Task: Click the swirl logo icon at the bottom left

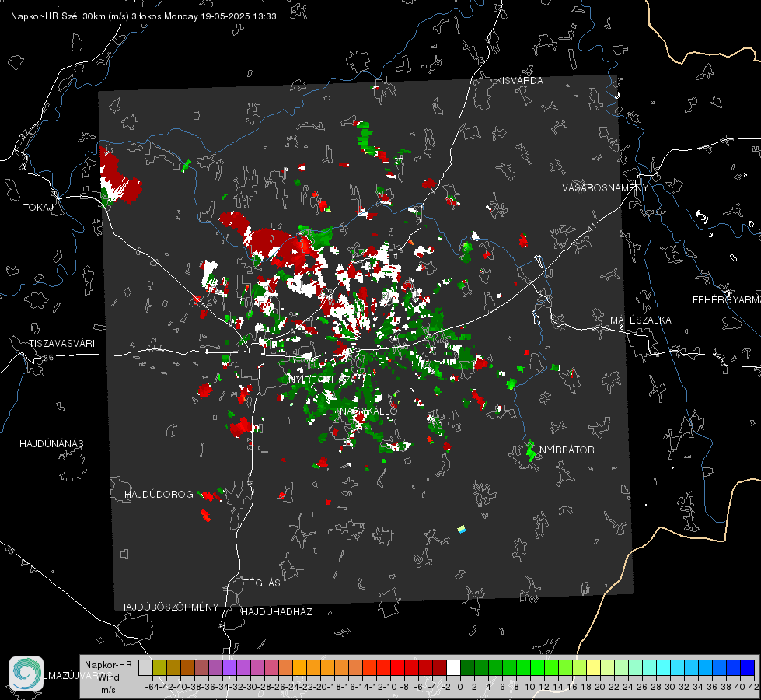Action: pos(26,674)
